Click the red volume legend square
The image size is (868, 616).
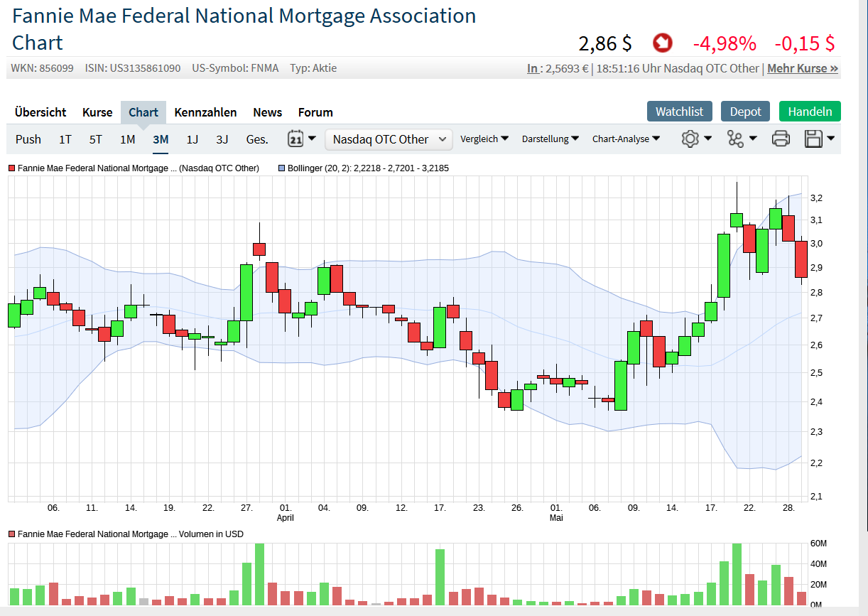tap(12, 534)
